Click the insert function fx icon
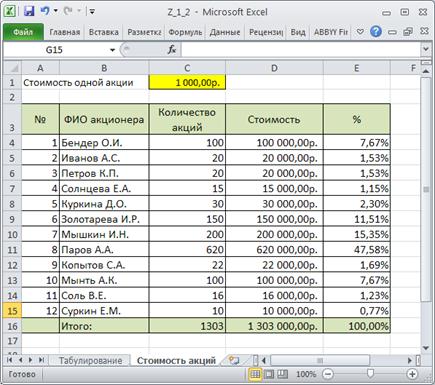The height and width of the screenshot is (385, 435). [x=172, y=50]
